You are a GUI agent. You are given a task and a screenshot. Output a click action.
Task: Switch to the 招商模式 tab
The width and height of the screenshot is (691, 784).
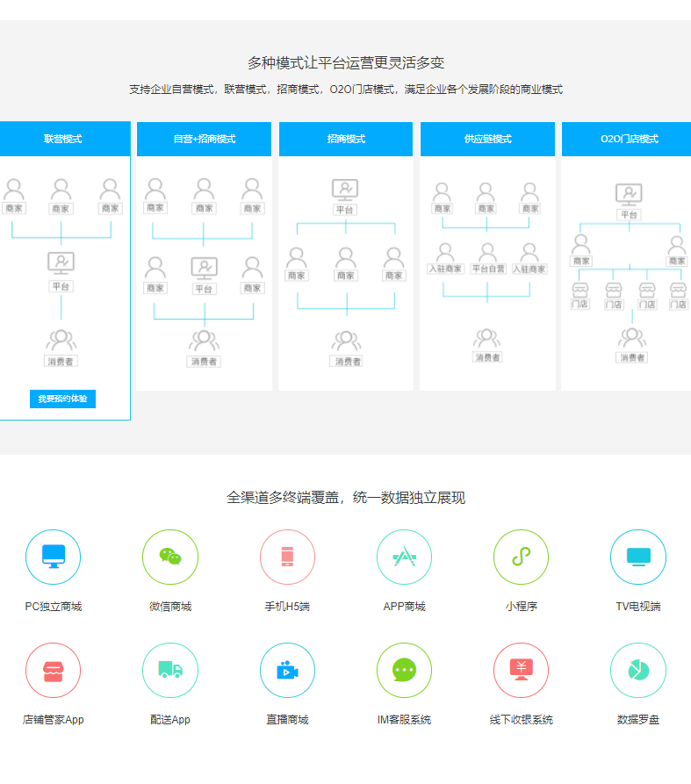(346, 139)
